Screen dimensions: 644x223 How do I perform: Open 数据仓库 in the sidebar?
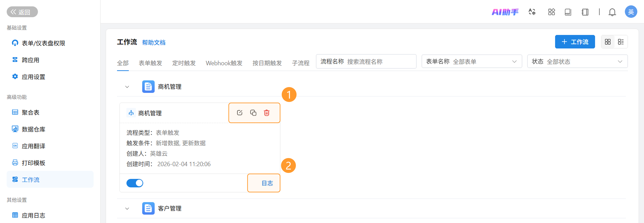point(33,129)
